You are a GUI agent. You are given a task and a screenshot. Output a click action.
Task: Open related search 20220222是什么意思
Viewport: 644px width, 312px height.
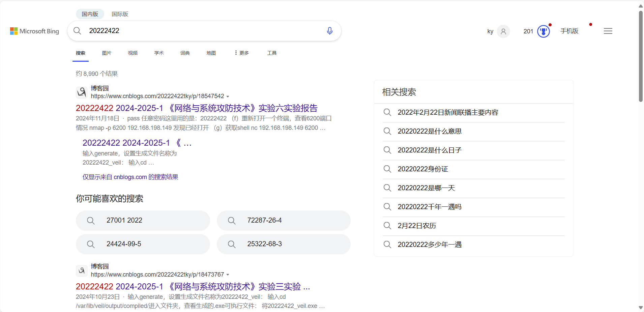(x=430, y=131)
